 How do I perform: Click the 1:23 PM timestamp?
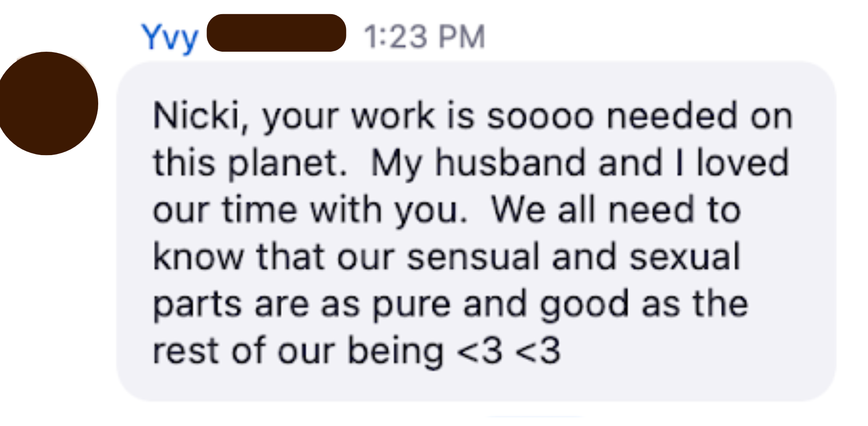click(x=424, y=37)
